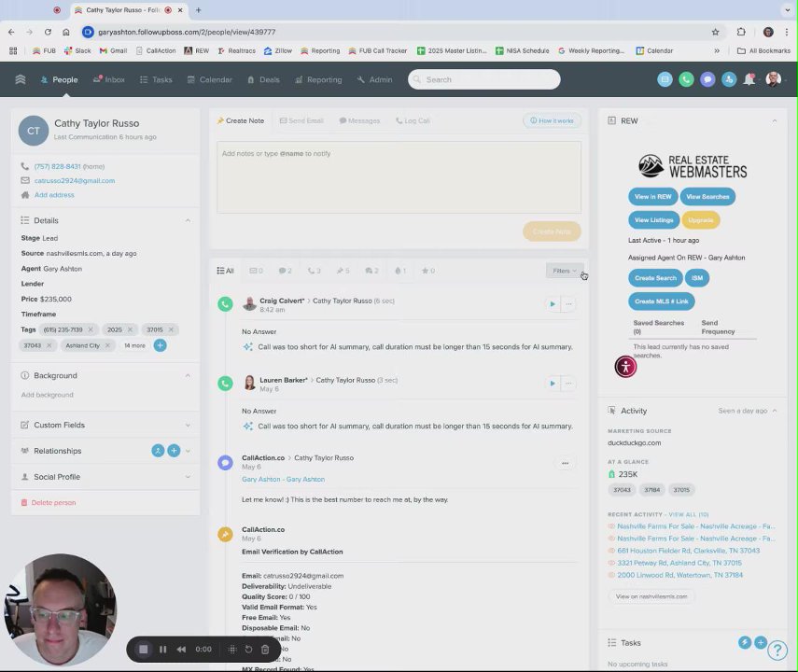This screenshot has height=672, width=798.
Task: Filter timeline by starred items
Action: (428, 271)
